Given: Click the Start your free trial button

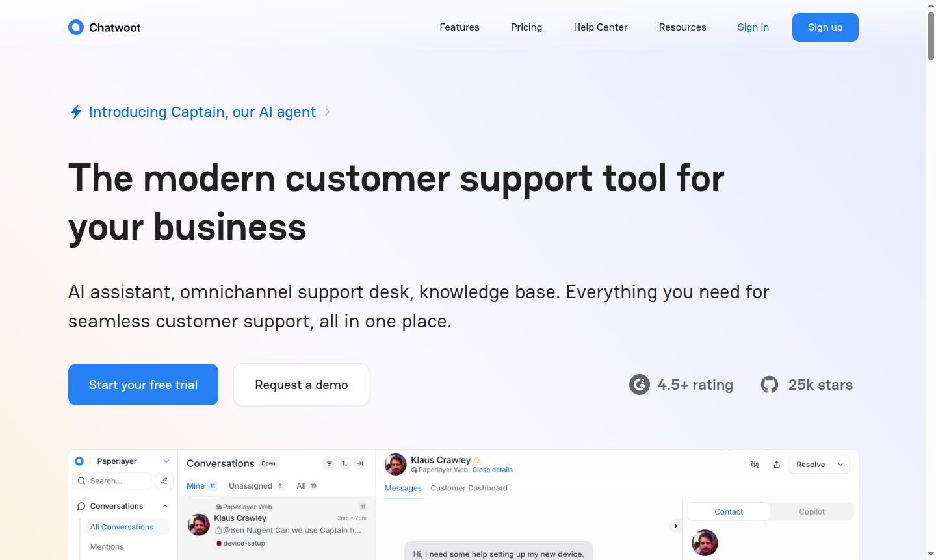Looking at the screenshot, I should (x=143, y=385).
